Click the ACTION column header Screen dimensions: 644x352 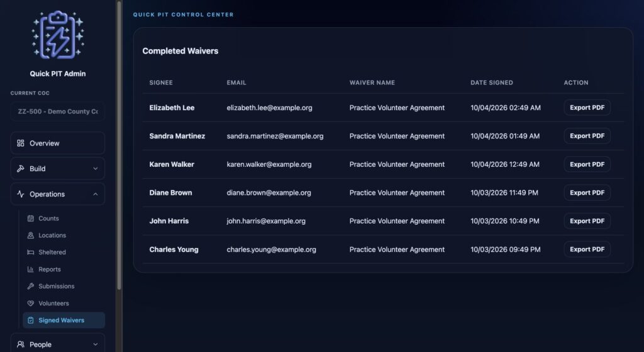pos(576,82)
